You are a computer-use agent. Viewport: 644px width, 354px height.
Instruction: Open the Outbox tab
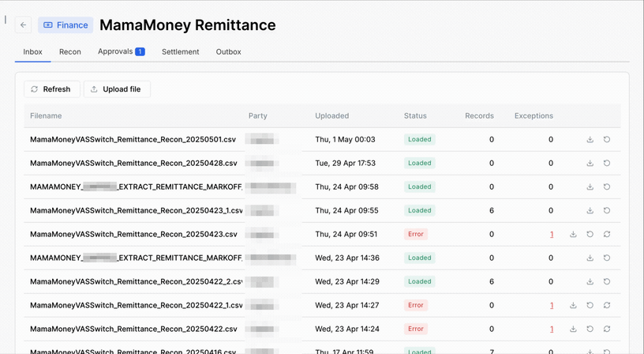point(228,52)
